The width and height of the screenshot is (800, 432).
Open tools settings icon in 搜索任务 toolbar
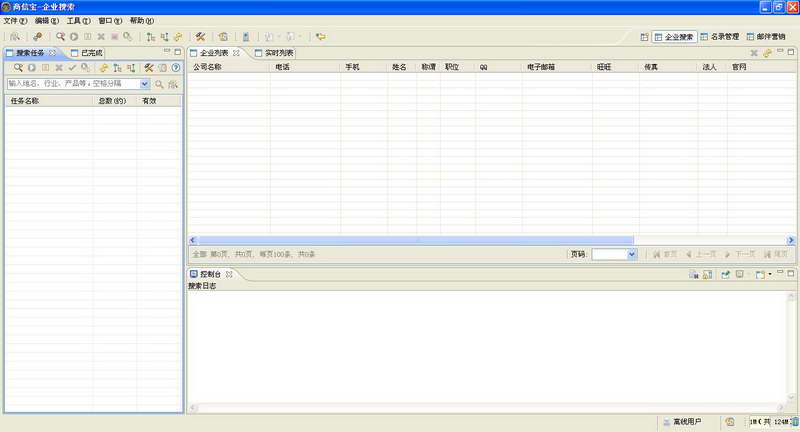(x=148, y=68)
